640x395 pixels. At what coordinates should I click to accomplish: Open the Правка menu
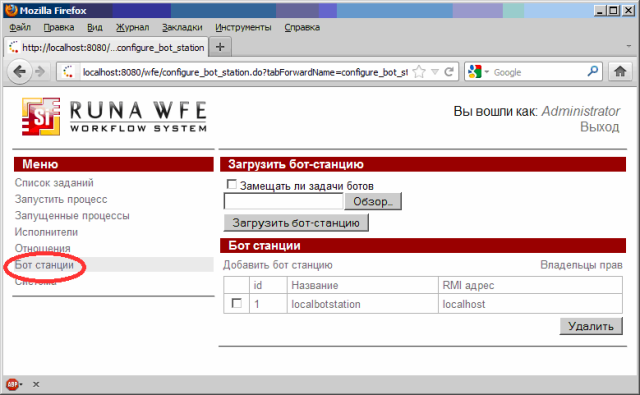point(59,27)
